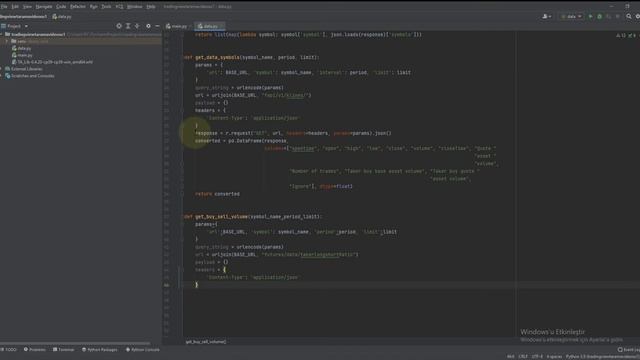Open the user account dropdown
Image resolution: width=640 pixels, height=360 pixels.
click(x=547, y=17)
